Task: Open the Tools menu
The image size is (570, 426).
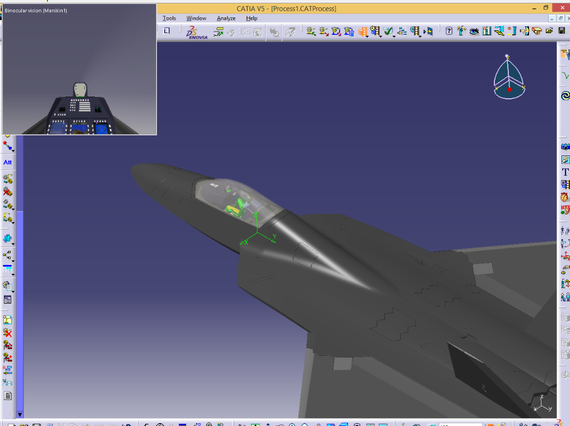Action: click(169, 18)
